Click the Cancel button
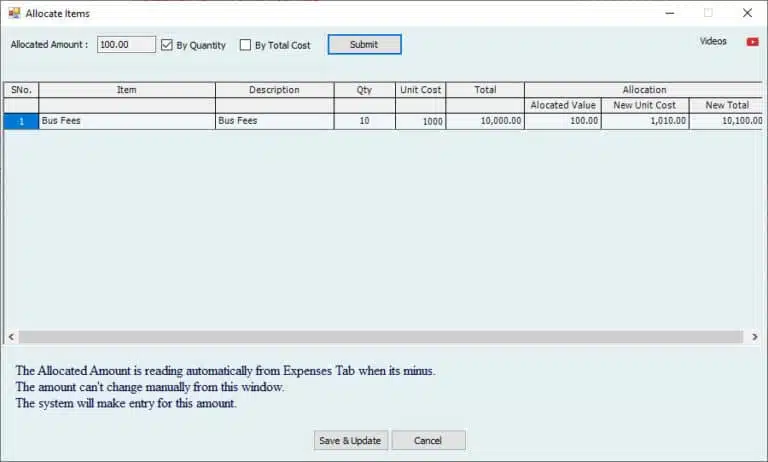Viewport: 768px width, 462px height. (x=428, y=440)
